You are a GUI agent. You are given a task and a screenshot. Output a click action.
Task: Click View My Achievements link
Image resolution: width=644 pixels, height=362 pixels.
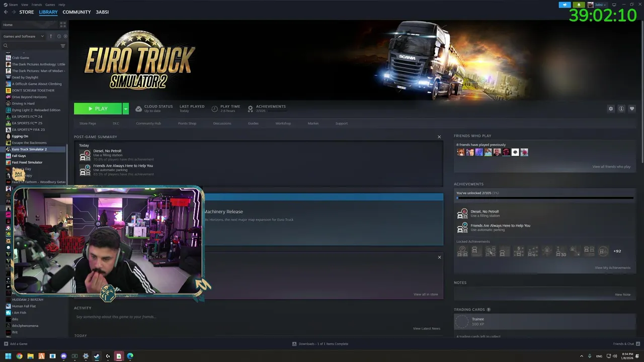[x=612, y=267]
